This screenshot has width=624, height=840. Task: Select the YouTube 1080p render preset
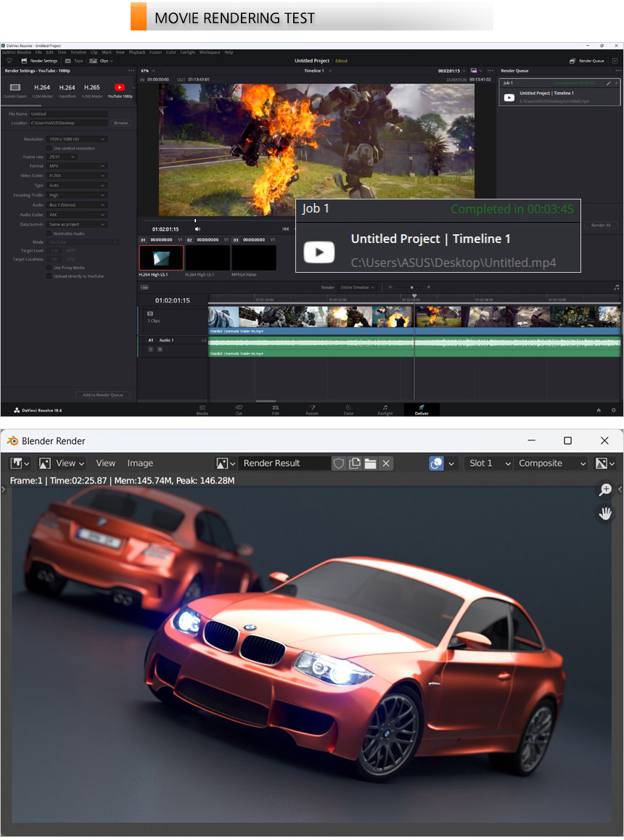point(120,90)
